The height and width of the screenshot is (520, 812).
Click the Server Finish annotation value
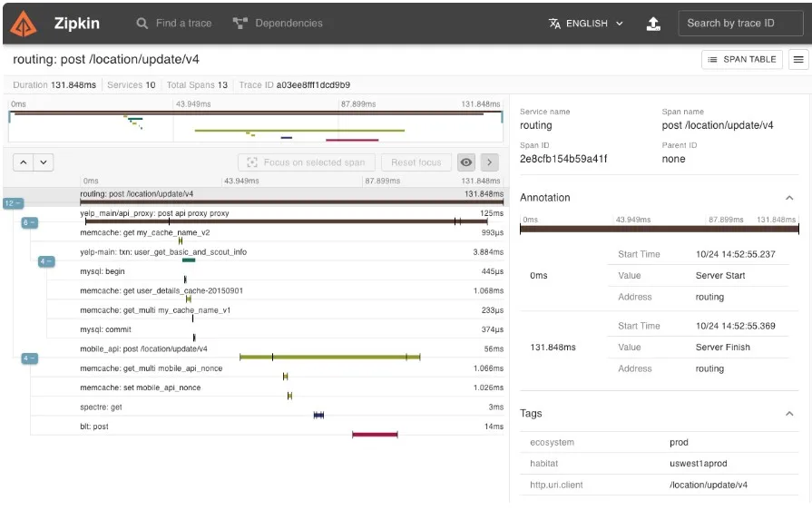[723, 347]
